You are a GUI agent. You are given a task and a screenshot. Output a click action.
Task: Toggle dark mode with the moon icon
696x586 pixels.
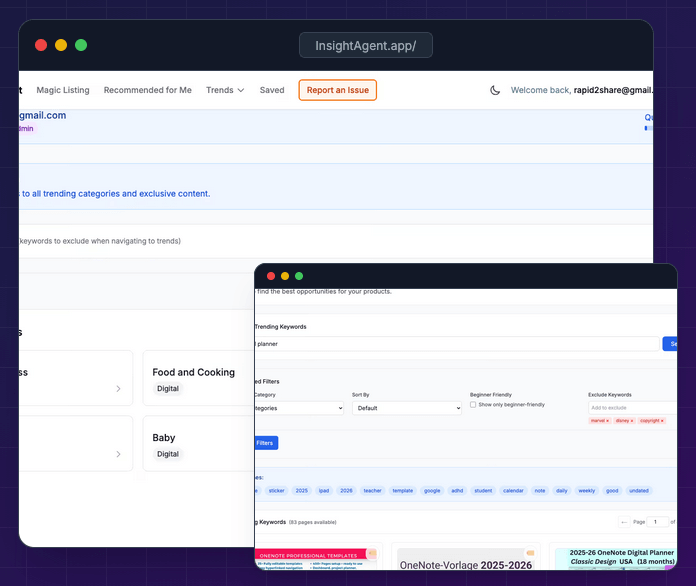pyautogui.click(x=495, y=90)
